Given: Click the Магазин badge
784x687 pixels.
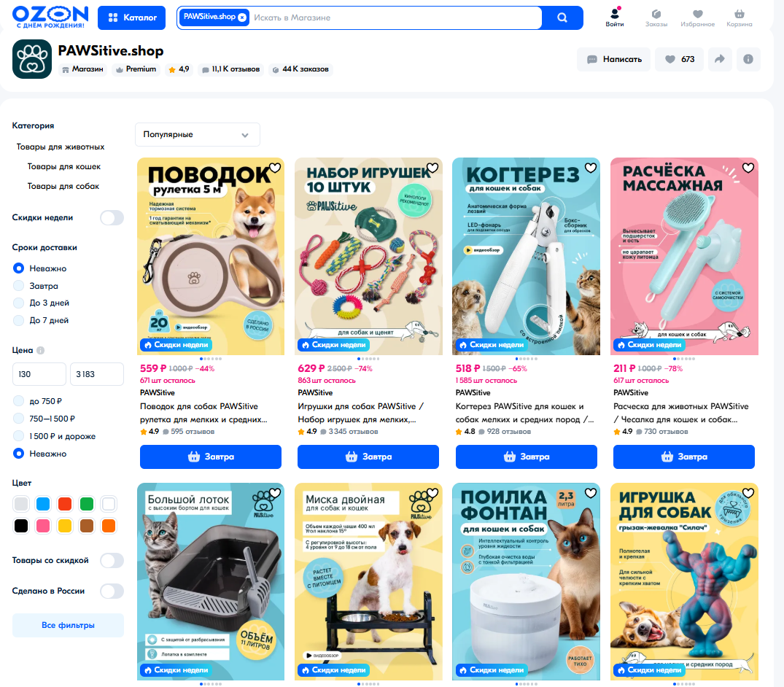Looking at the screenshot, I should pos(82,69).
